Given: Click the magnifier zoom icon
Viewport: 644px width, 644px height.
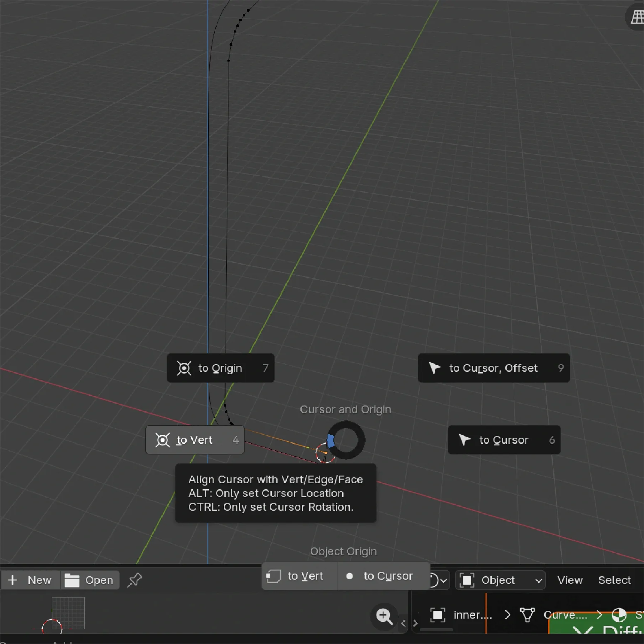Looking at the screenshot, I should (384, 616).
